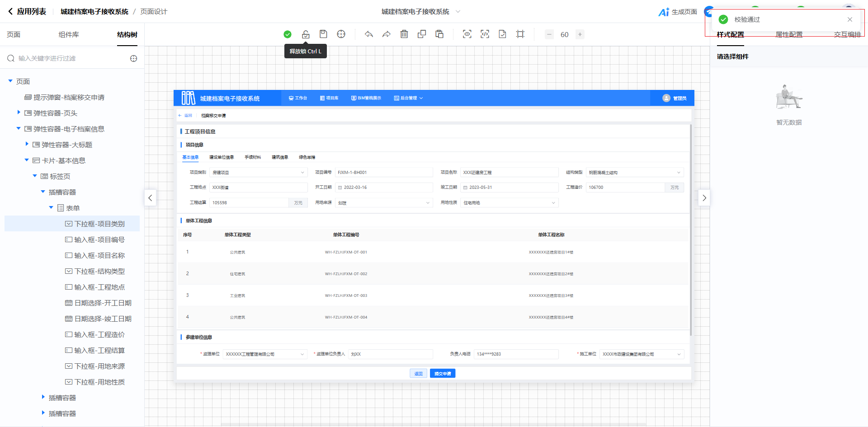Open the code view icon
868x427 pixels.
[485, 34]
